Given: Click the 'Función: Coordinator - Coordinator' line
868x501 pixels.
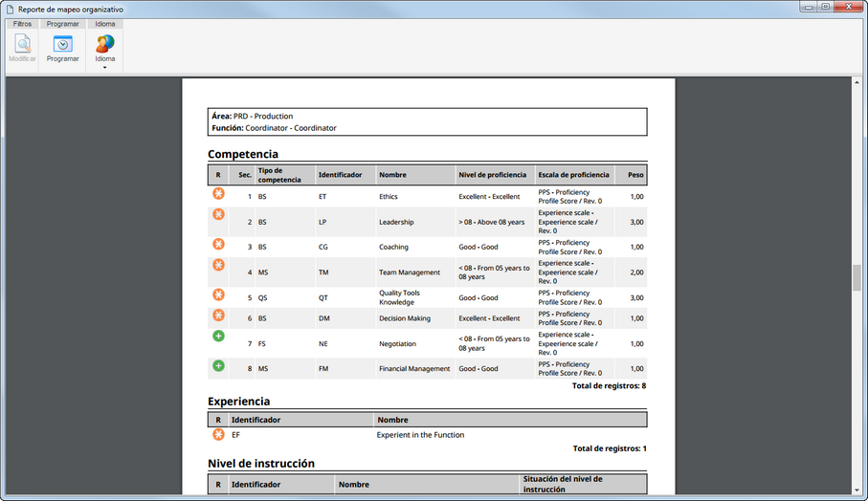Looking at the screenshot, I should 274,128.
